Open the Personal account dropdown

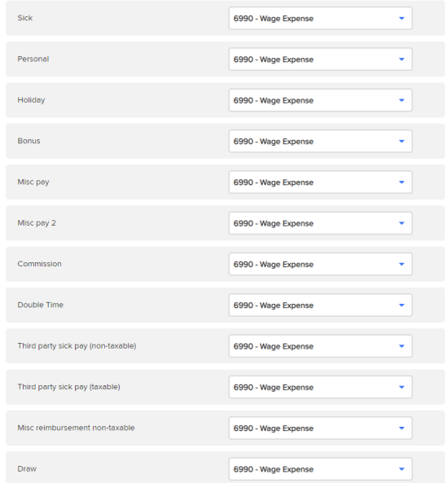click(320, 59)
